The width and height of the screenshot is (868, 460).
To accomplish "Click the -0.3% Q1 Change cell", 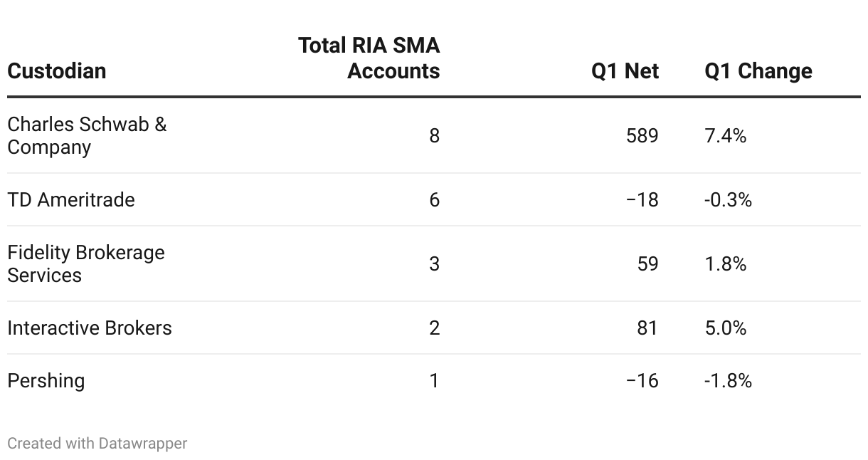I will (x=728, y=199).
